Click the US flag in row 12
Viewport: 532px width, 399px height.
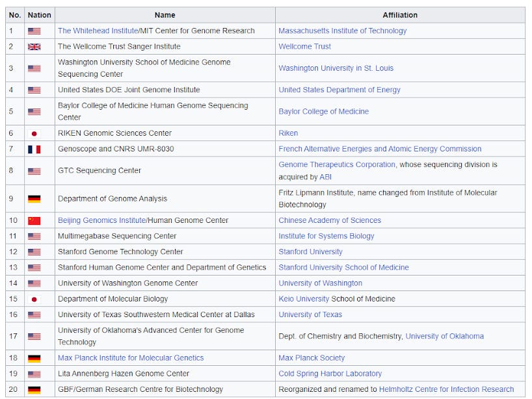pyautogui.click(x=34, y=252)
